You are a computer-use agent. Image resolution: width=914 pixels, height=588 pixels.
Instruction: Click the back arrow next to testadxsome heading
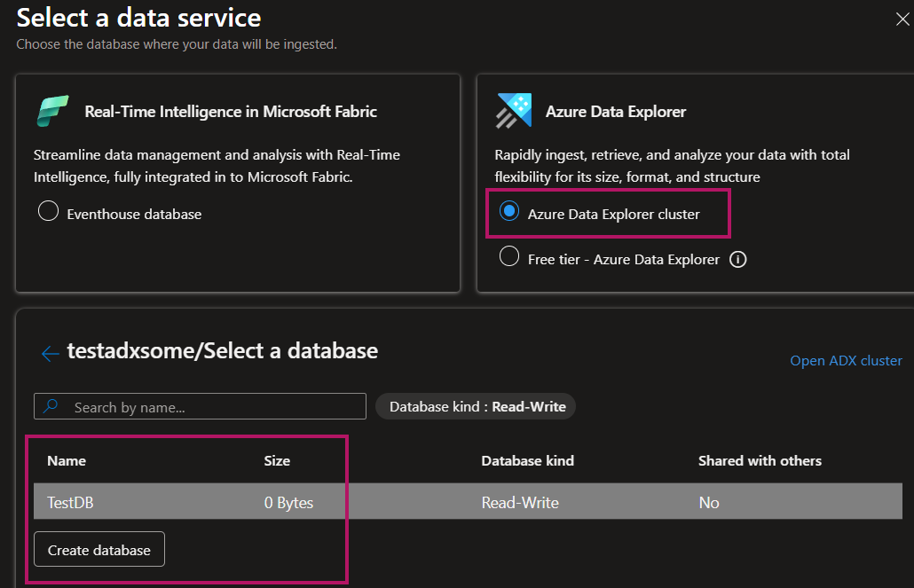tap(50, 353)
